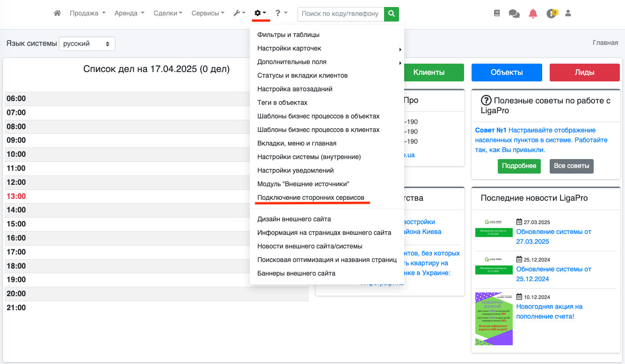Expand the Настройки карточек submenu

click(x=289, y=48)
